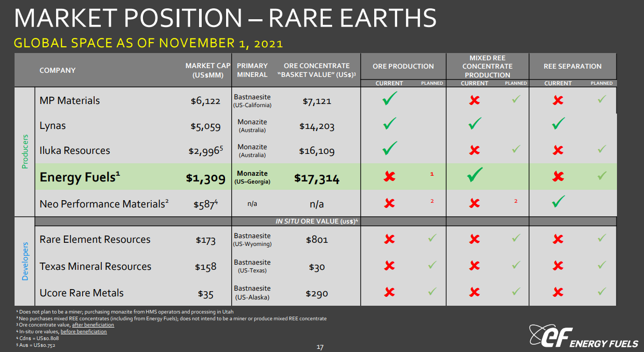Click the red X in Texas Mineral Resources' separation column

(x=558, y=266)
